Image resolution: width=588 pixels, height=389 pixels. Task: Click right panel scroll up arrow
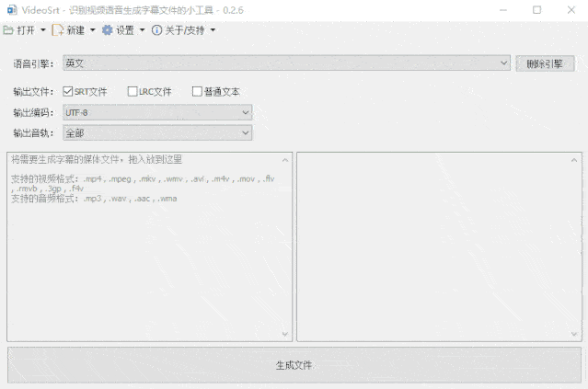point(574,160)
